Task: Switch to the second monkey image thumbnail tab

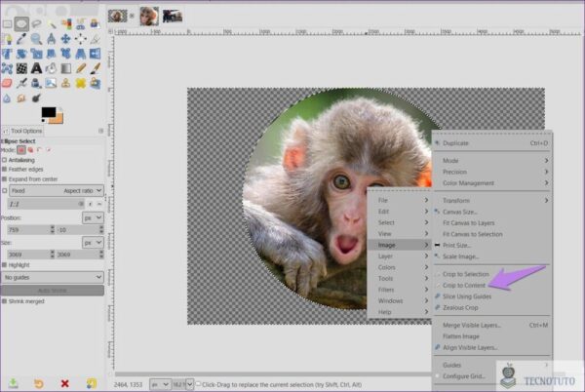Action: pyautogui.click(x=148, y=16)
